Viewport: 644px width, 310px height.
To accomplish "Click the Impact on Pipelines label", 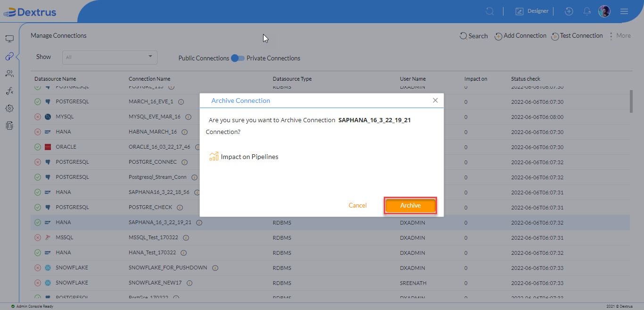I will click(x=249, y=157).
